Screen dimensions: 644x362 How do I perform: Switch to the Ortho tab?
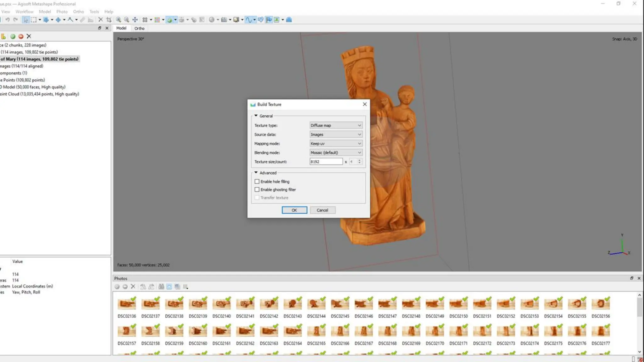point(139,28)
